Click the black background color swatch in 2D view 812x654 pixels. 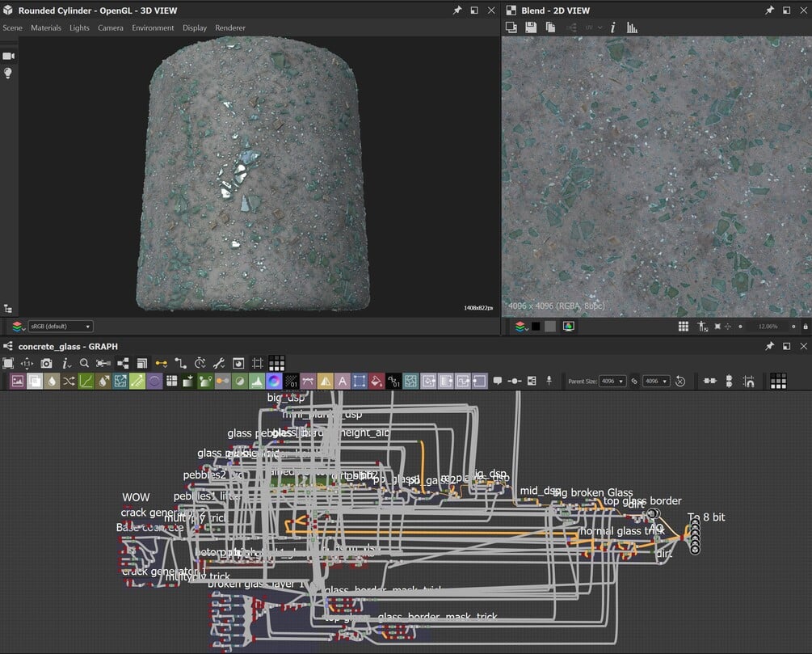click(x=535, y=327)
